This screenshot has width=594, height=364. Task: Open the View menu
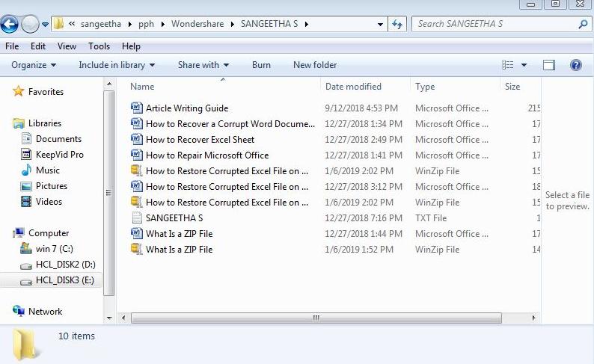(67, 46)
